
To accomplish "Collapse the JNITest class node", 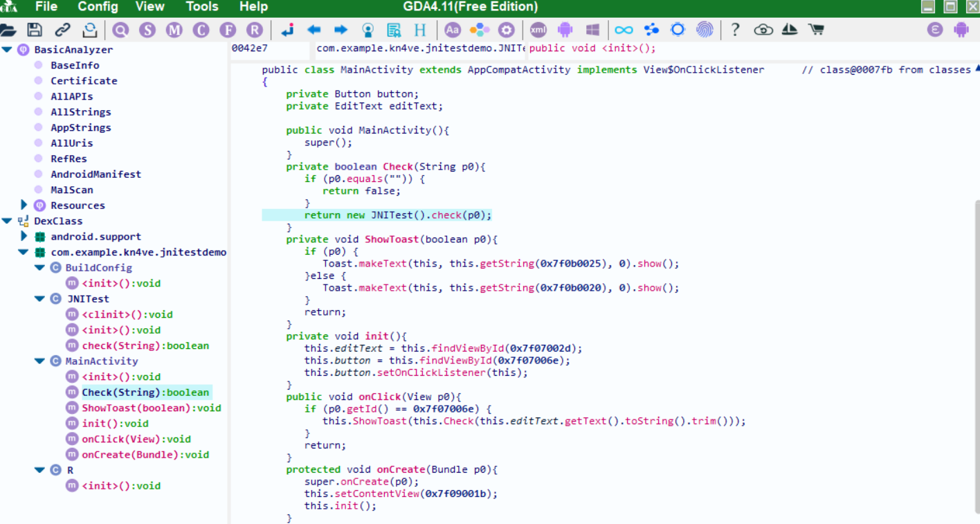I will point(40,299).
